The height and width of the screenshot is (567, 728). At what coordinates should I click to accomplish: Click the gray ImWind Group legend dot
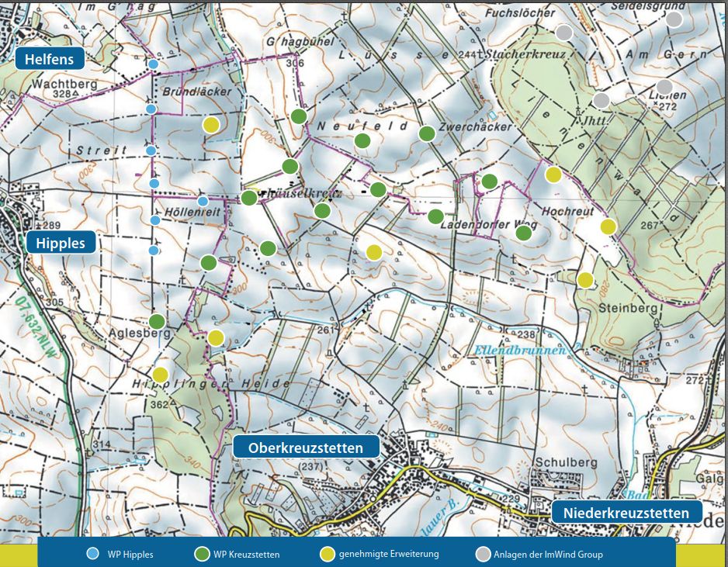pos(482,554)
